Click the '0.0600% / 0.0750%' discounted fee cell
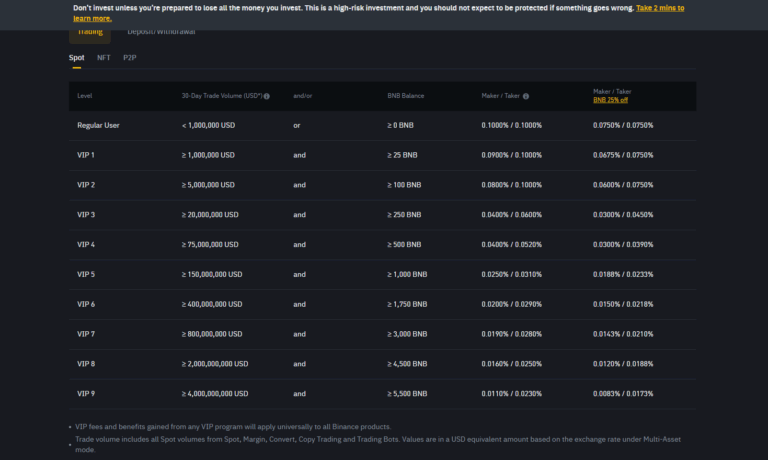Viewport: 768px width, 460px height. [623, 185]
